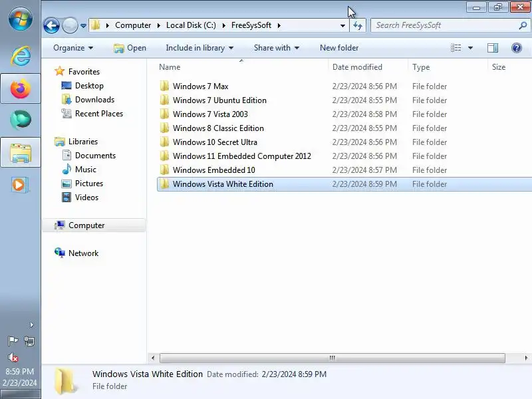This screenshot has height=399, width=532.
Task: Click the Back navigation arrow
Action: 52,25
